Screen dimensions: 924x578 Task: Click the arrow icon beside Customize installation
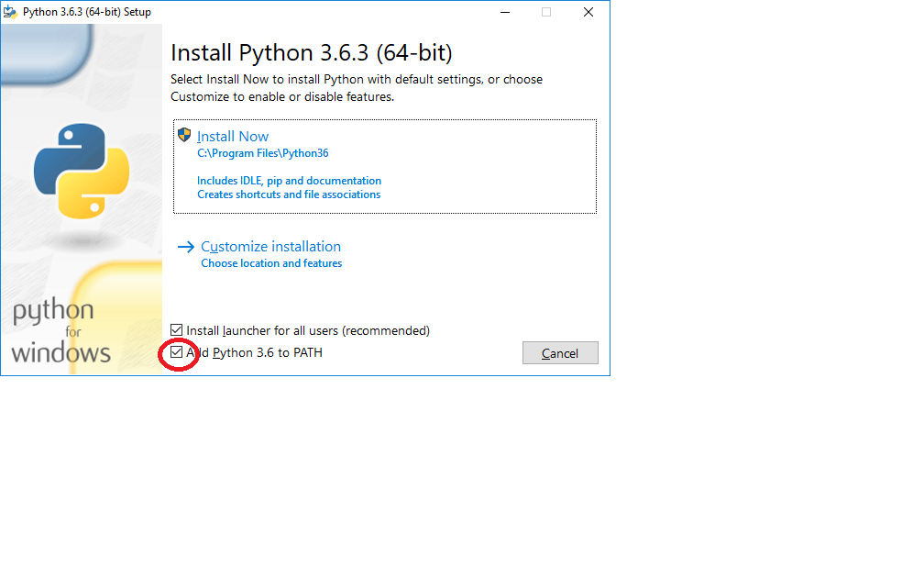[x=186, y=247]
